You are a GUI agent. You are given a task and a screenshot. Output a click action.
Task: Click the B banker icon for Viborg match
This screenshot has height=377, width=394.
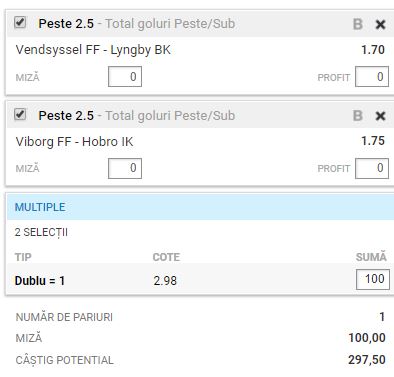358,116
